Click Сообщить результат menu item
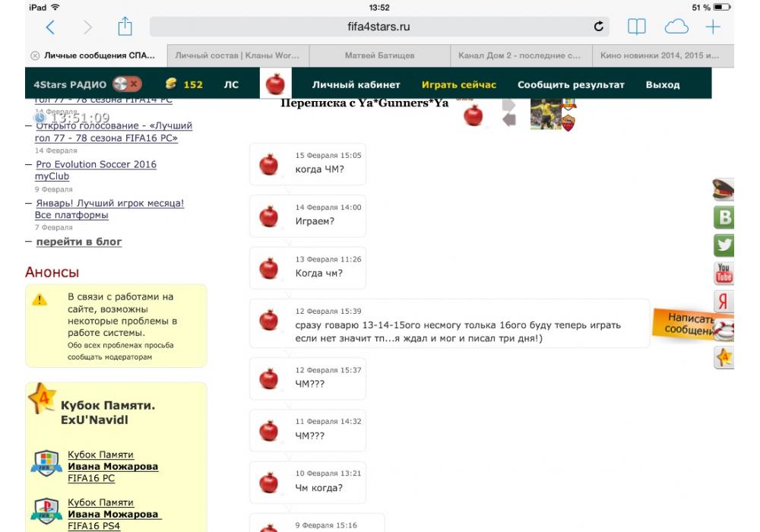Screen dimensions: 760x532 click(x=571, y=84)
